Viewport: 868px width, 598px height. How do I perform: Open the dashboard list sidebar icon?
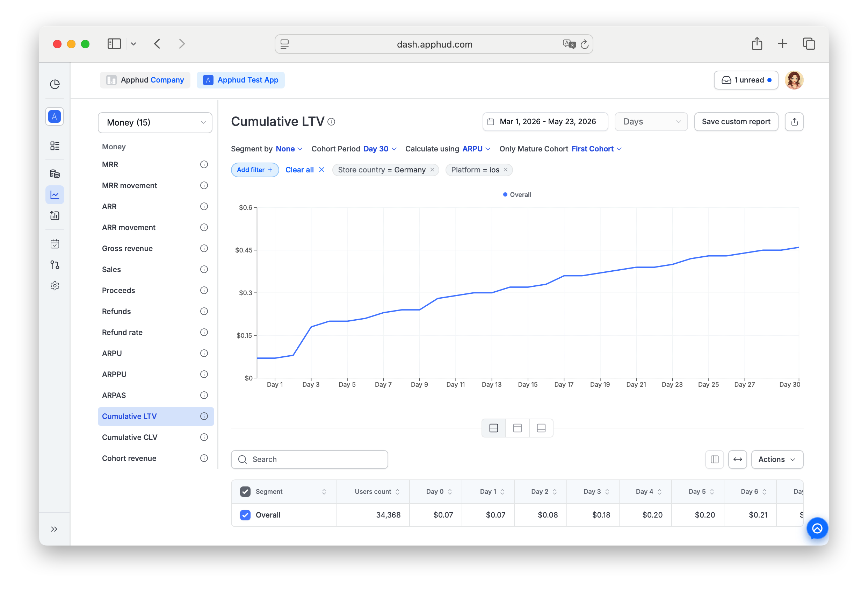click(55, 146)
